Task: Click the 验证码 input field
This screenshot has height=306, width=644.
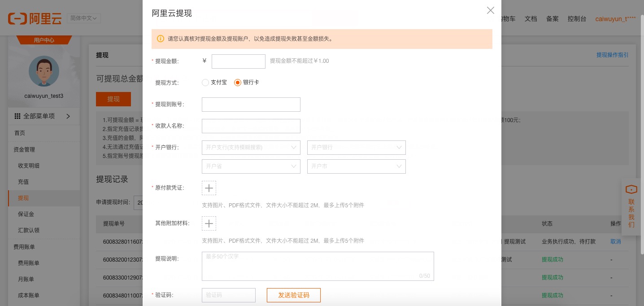Action: point(229,295)
